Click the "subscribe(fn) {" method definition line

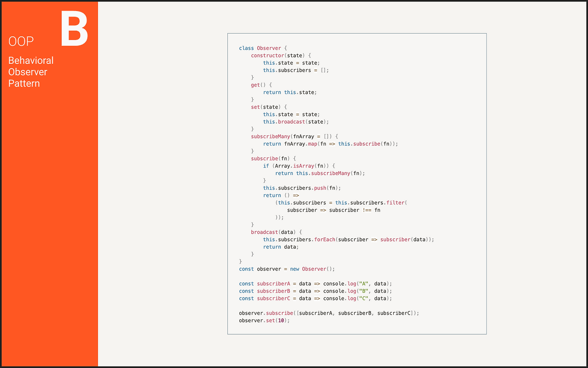[x=273, y=159]
